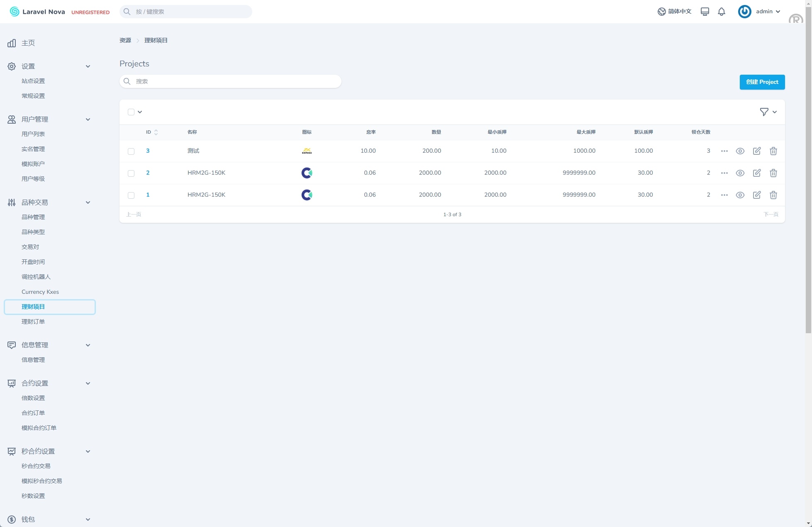This screenshot has height=527, width=812.
Task: Click the exness icon thumbnail
Action: (x=307, y=151)
